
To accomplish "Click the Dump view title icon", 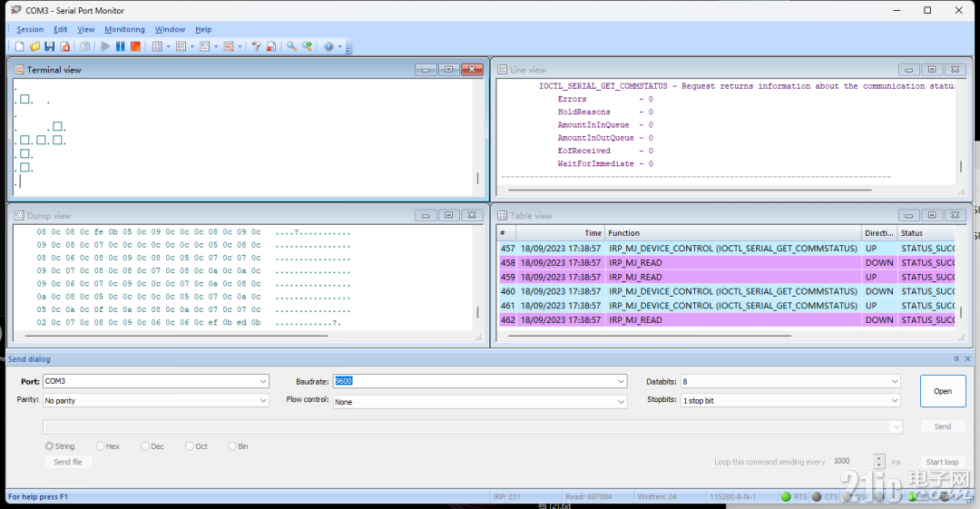I will (19, 215).
